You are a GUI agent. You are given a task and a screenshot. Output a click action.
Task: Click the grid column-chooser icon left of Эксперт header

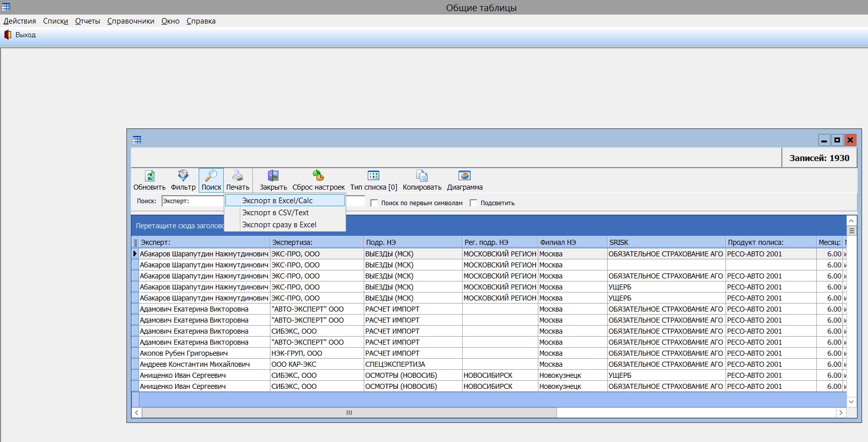[x=135, y=242]
